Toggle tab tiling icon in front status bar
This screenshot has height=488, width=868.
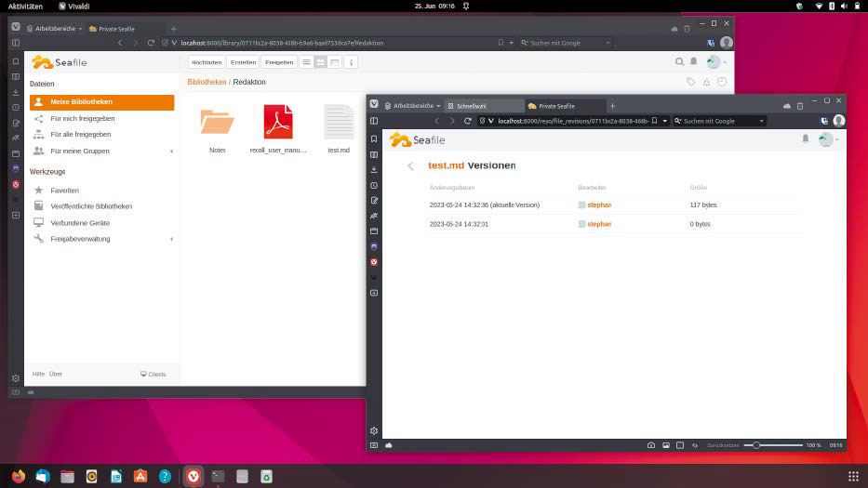680,445
